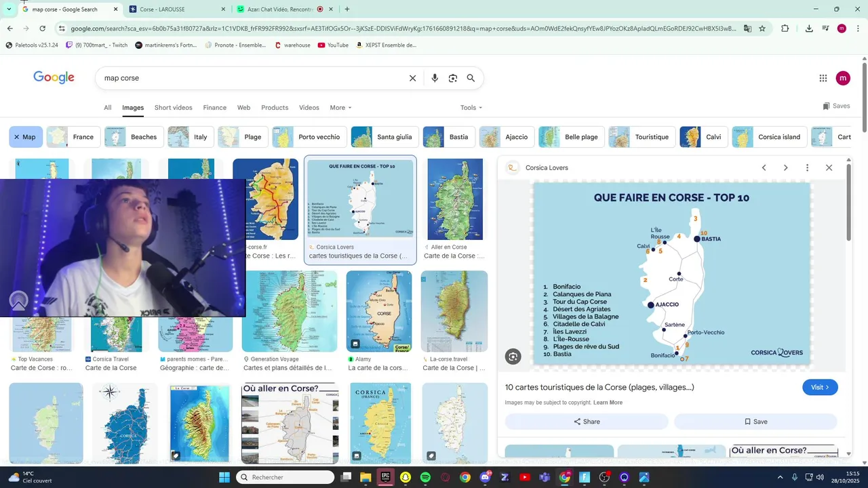This screenshot has height=488, width=868.
Task: Apply the Corsica island filter chip
Action: coord(770,137)
